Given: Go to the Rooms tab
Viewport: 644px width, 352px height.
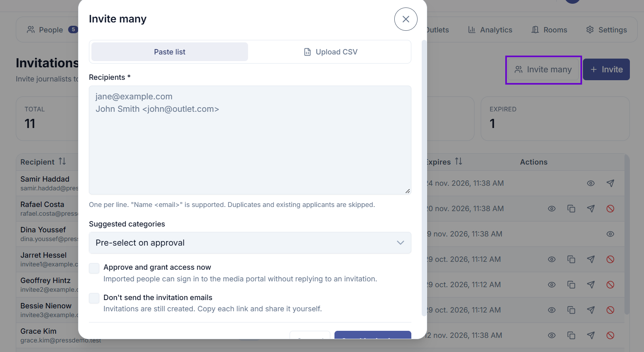Looking at the screenshot, I should [x=549, y=30].
